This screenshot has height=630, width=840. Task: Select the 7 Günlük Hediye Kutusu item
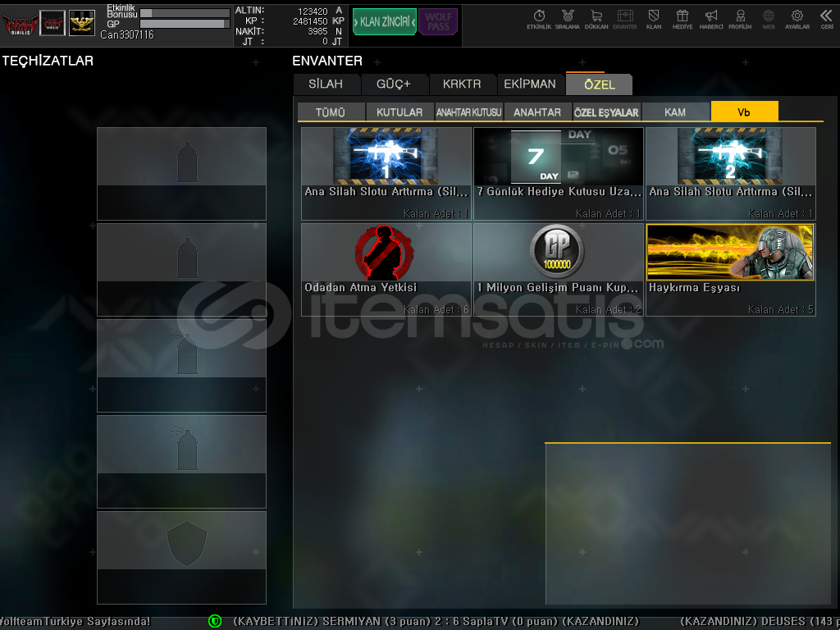click(558, 174)
